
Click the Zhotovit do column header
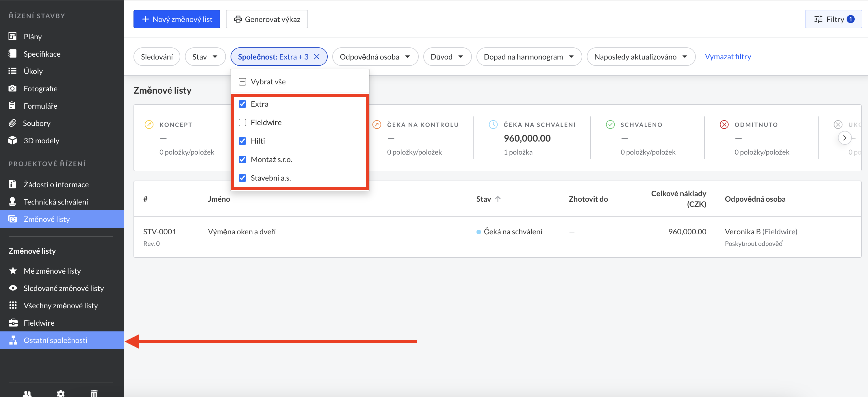(x=588, y=199)
